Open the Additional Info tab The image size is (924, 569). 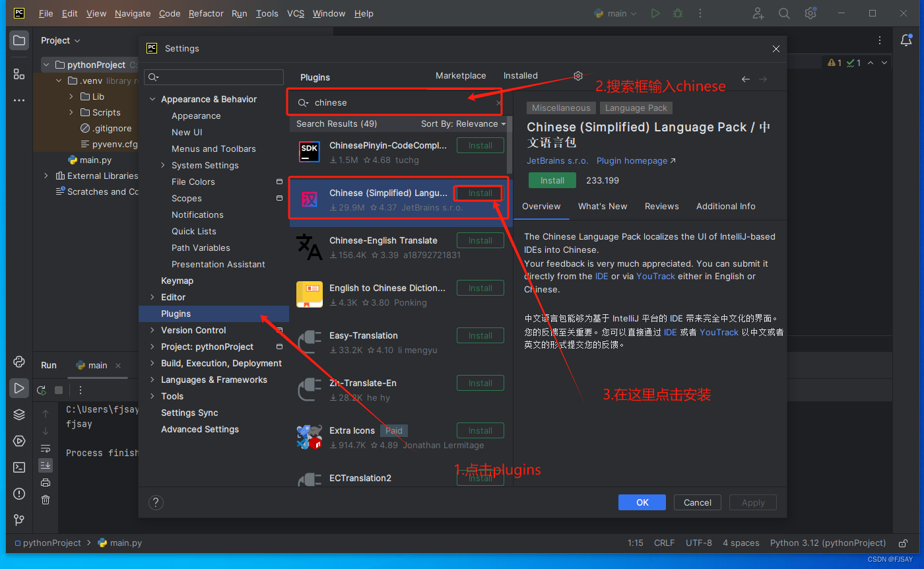726,207
